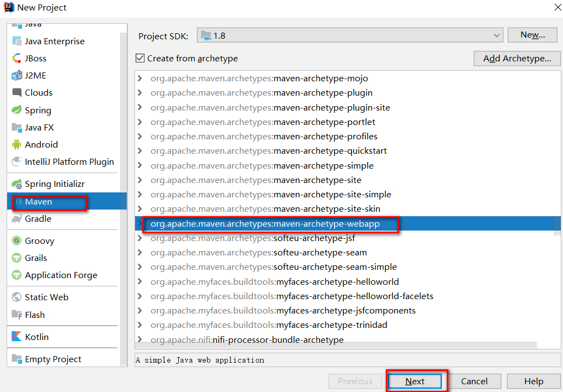The width and height of the screenshot is (563, 392).
Task: Click the Next button
Action: coord(415,381)
